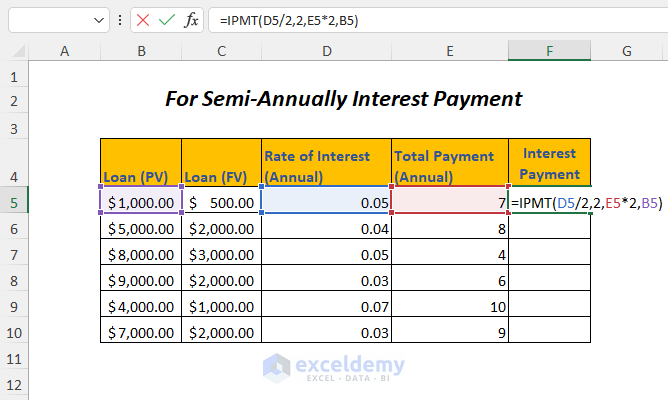Image resolution: width=668 pixels, height=400 pixels.
Task: Click the Interest Payment header cell
Action: 549,164
